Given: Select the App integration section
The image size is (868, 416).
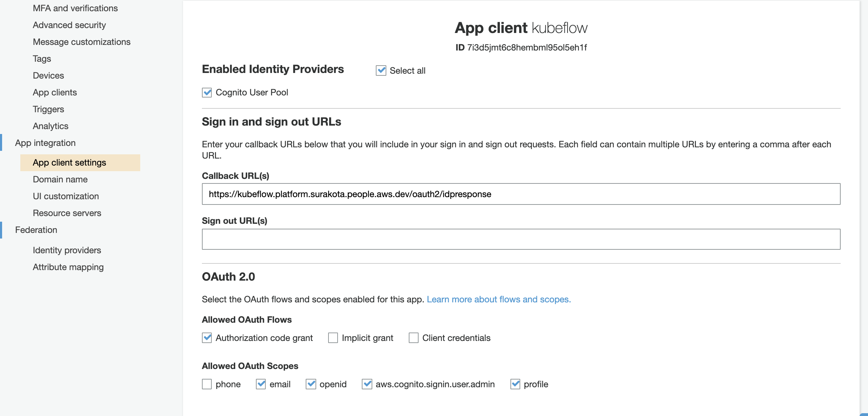Looking at the screenshot, I should 45,143.
